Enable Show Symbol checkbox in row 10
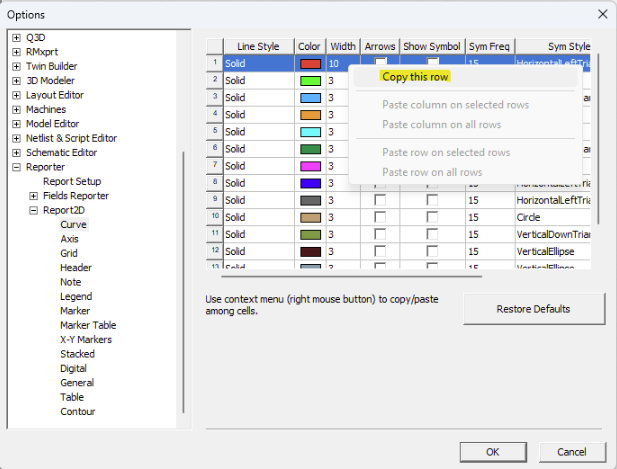The width and height of the screenshot is (617, 469). click(x=431, y=217)
